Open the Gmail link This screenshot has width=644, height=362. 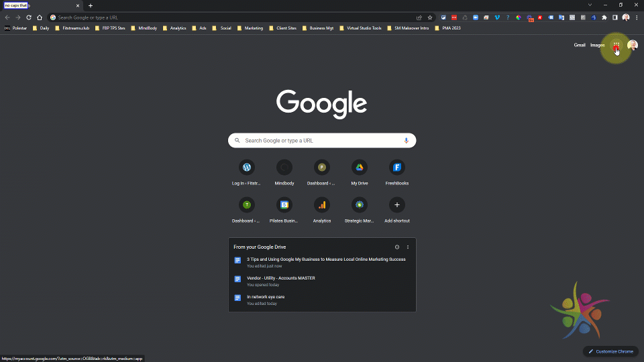coord(580,45)
